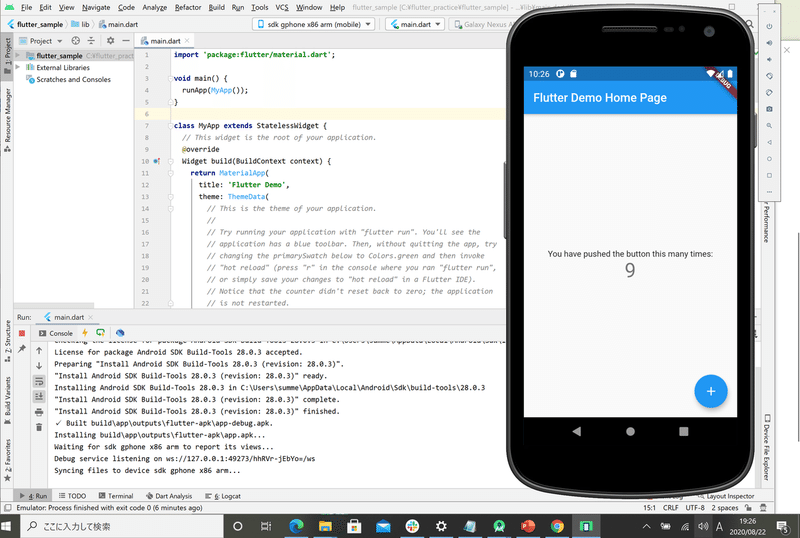The image size is (800, 538).
Task: Open the VCS menu
Action: [282, 8]
